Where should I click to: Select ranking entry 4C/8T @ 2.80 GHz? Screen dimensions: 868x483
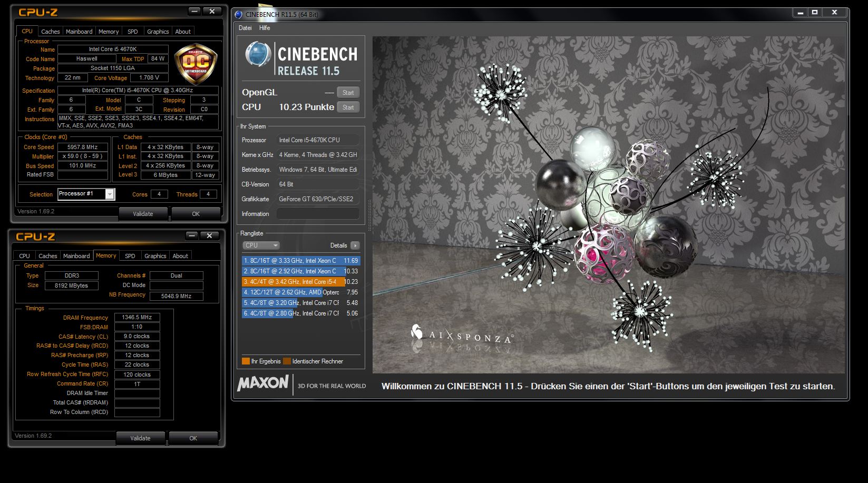[x=301, y=313]
